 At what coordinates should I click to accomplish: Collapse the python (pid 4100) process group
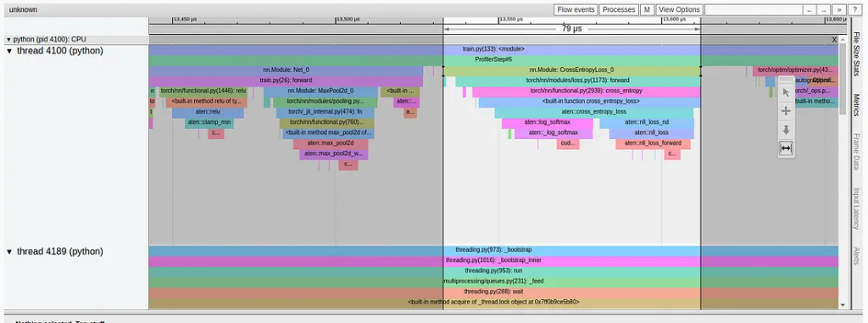click(8, 40)
